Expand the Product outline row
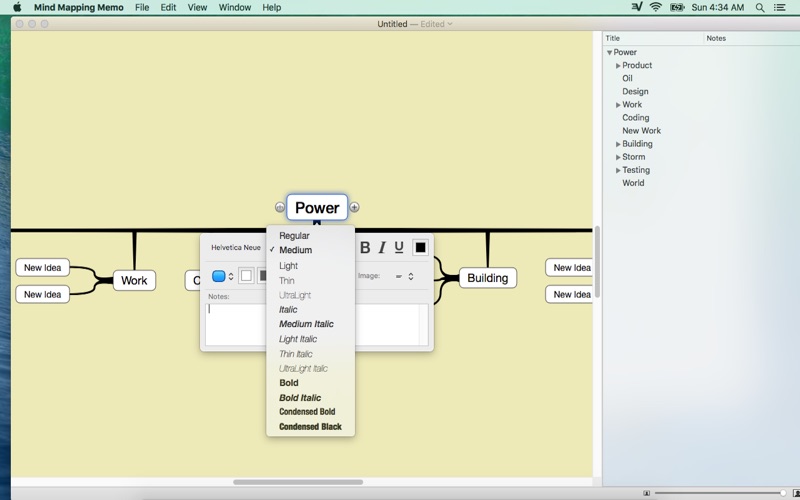Screen dimensions: 800x500 click(x=618, y=66)
